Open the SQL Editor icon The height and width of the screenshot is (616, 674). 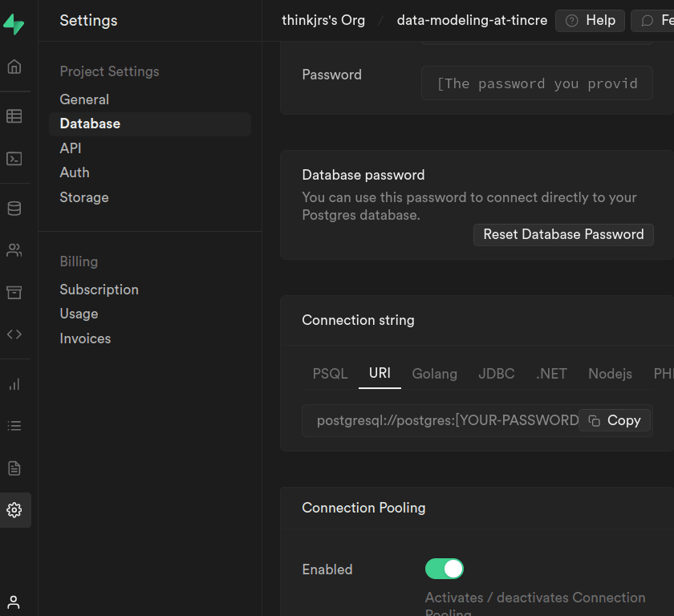[x=14, y=159]
